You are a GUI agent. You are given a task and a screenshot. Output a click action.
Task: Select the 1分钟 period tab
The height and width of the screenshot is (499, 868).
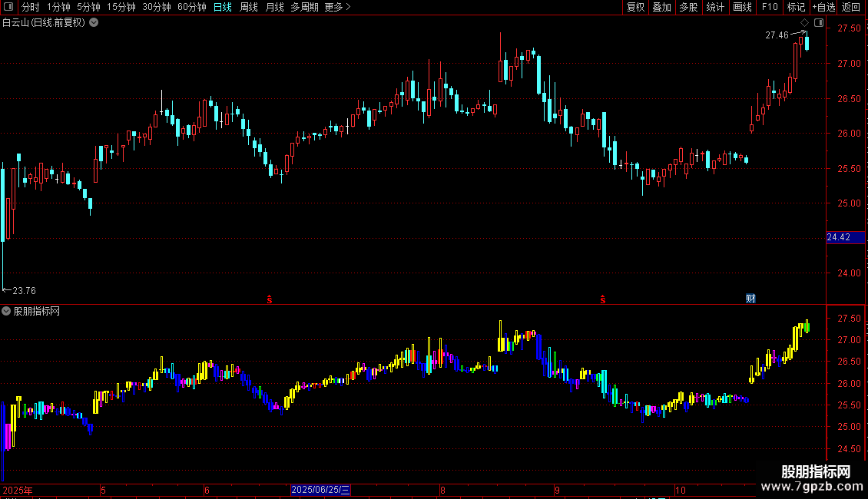pos(58,7)
